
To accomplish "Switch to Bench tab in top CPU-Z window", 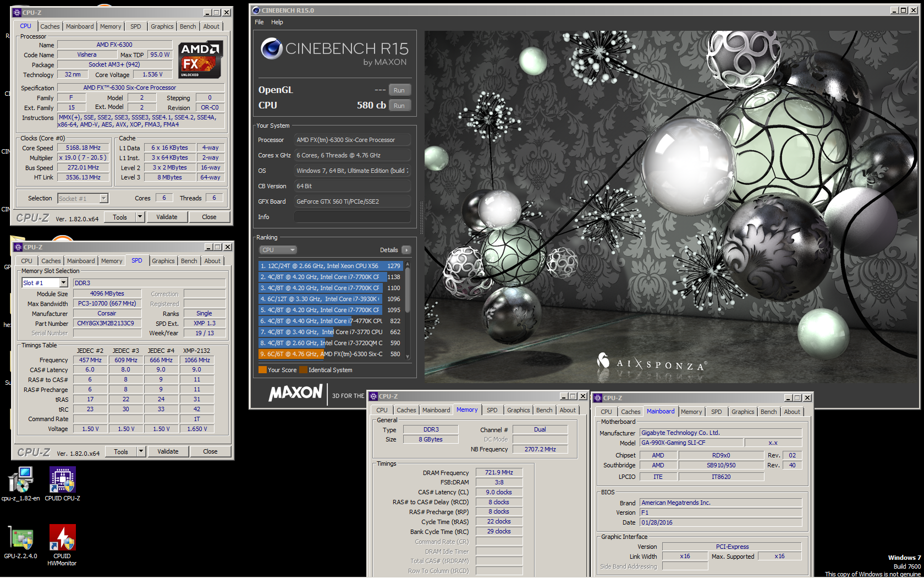I will pos(188,26).
